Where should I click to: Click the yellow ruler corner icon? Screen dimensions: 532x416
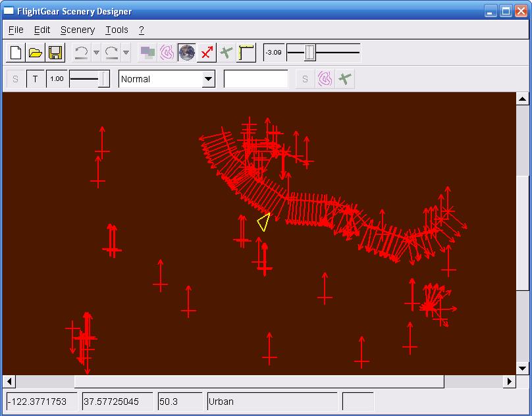246,53
